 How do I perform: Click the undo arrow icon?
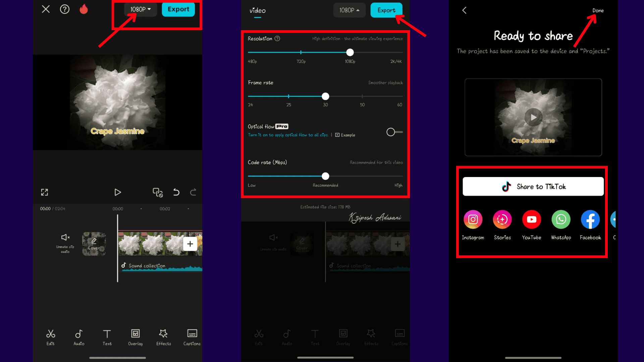point(176,192)
